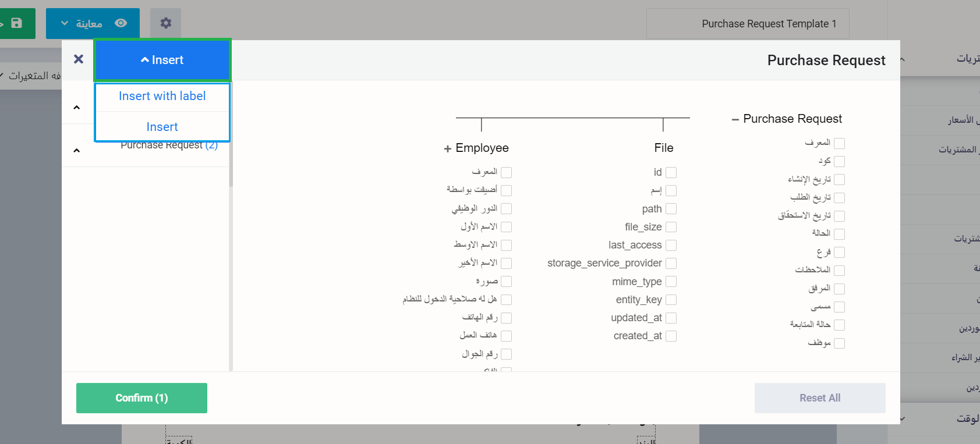The image size is (980, 444).
Task: Open the preview dropdown arrow
Action: click(x=65, y=23)
